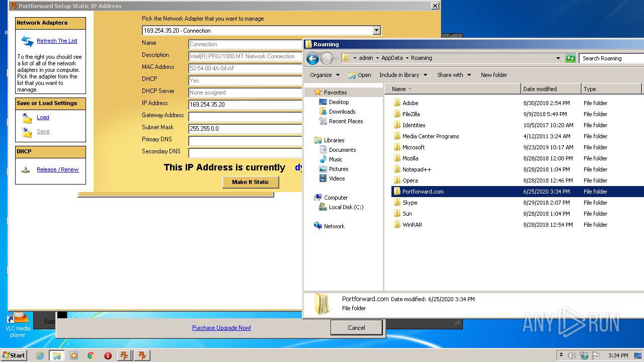This screenshot has height=362, width=644.
Task: Open Local Disk (C:) in navigation pane
Action: (x=341, y=207)
